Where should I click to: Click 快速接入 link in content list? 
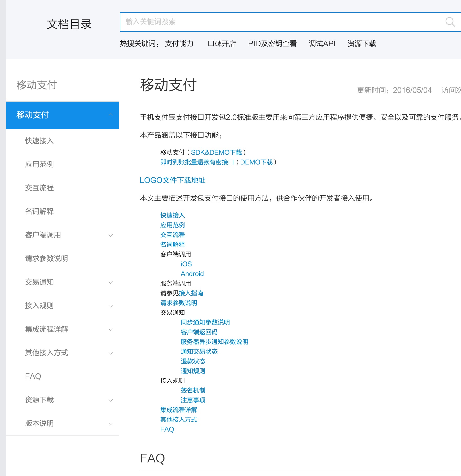173,215
